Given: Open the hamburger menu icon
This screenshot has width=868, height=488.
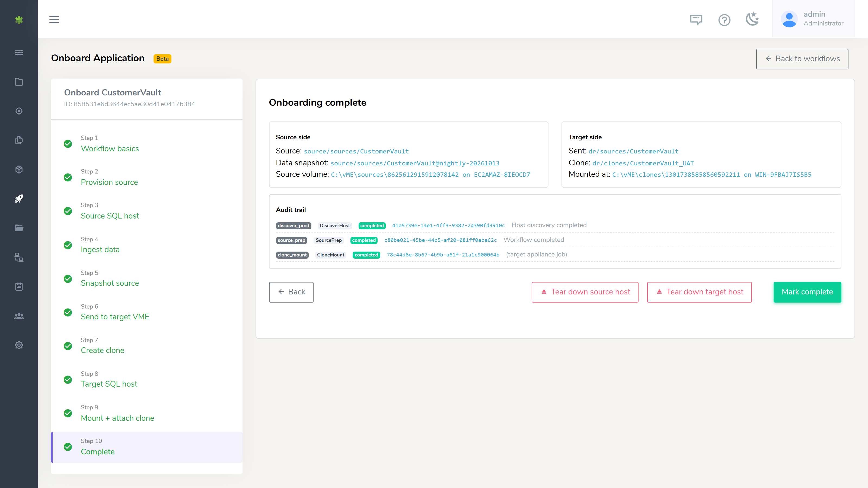Looking at the screenshot, I should coord(54,20).
